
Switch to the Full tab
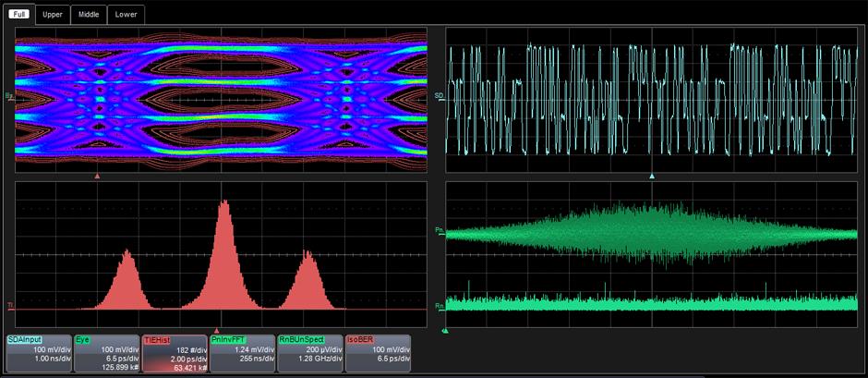(20, 14)
